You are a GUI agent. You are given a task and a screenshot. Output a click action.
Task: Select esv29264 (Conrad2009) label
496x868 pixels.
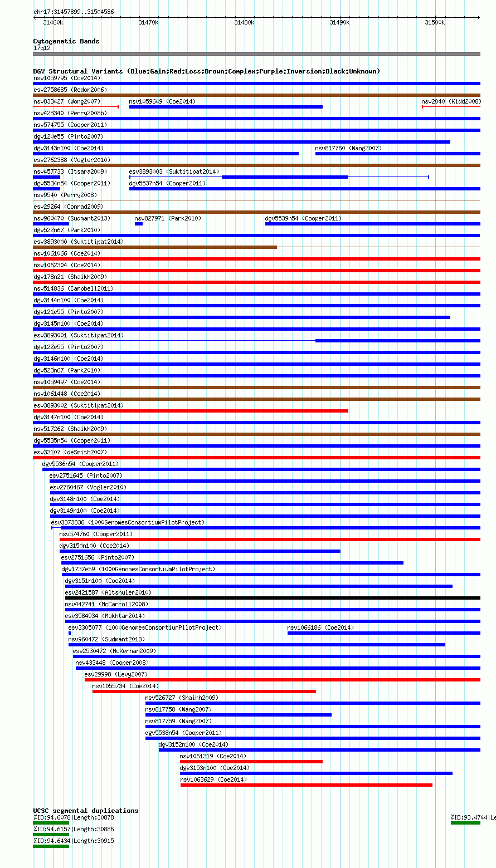pos(69,207)
